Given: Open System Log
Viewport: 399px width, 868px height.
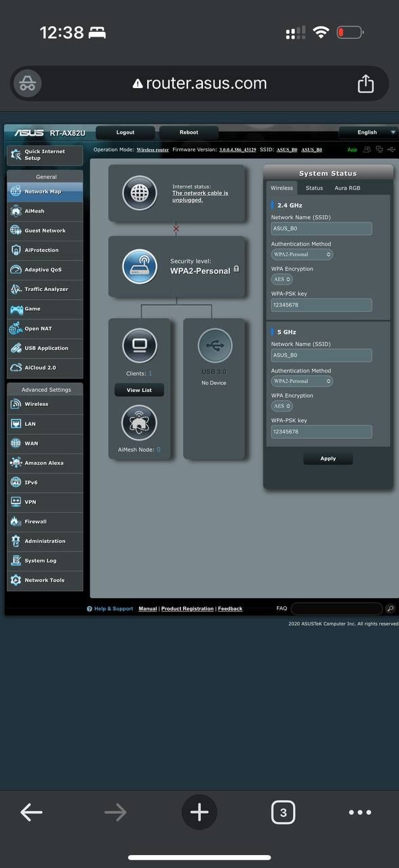Looking at the screenshot, I should point(45,561).
